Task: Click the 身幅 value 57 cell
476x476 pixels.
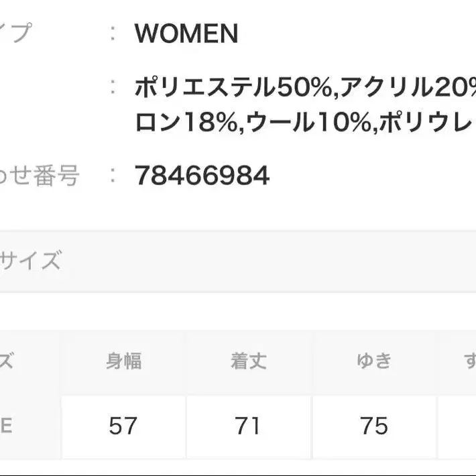Action: pos(124,425)
